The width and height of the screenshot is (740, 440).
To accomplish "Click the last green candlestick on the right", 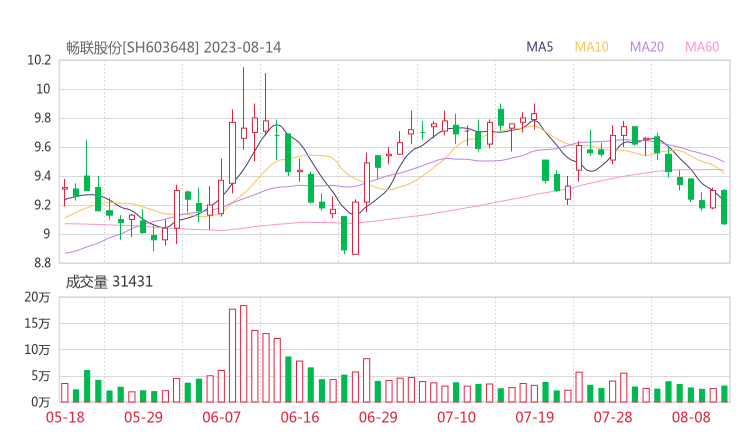I will tap(724, 207).
